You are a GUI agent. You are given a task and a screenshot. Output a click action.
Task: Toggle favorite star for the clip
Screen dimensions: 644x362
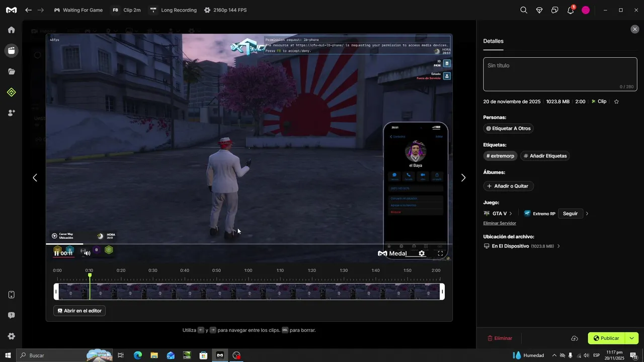pyautogui.click(x=616, y=102)
